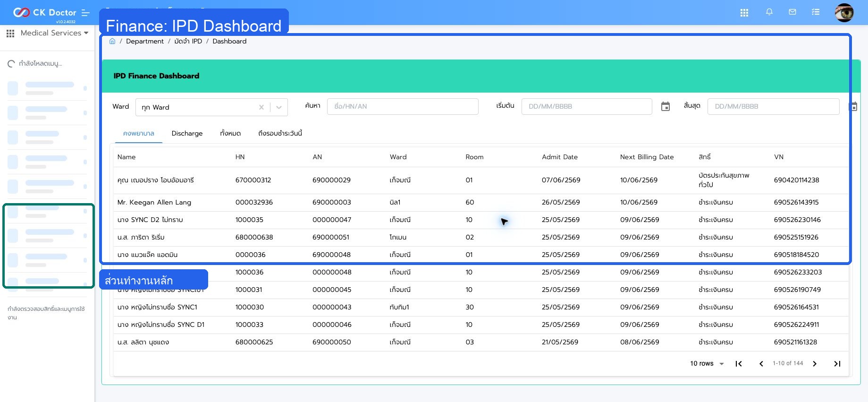The width and height of the screenshot is (868, 402).
Task: Click HN 680000638 cell
Action: [x=254, y=237]
